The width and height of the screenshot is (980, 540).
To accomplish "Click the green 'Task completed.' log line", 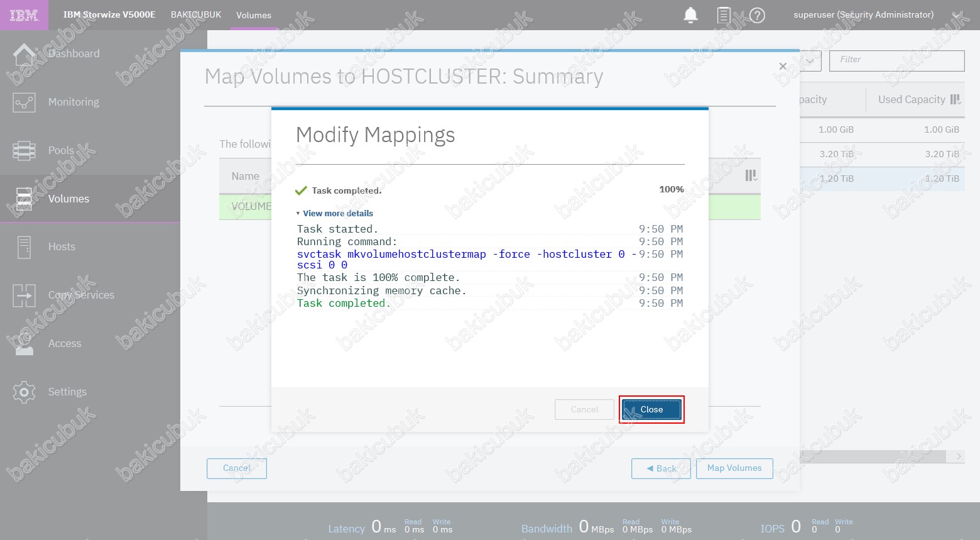I will point(344,303).
